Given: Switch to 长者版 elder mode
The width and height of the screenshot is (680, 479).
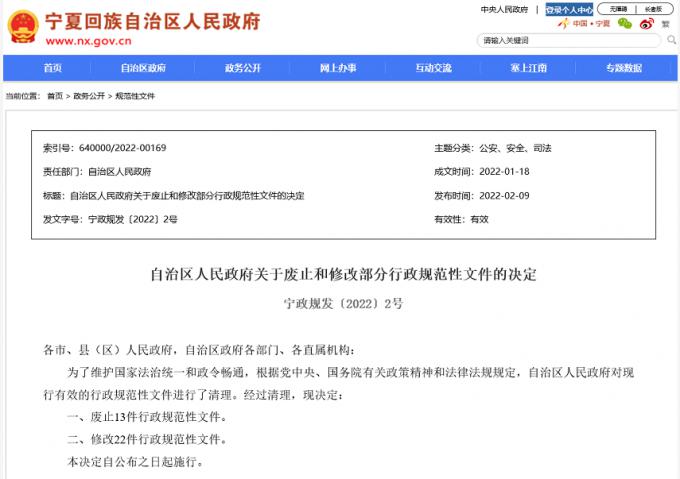Looking at the screenshot, I should pyautogui.click(x=653, y=9).
